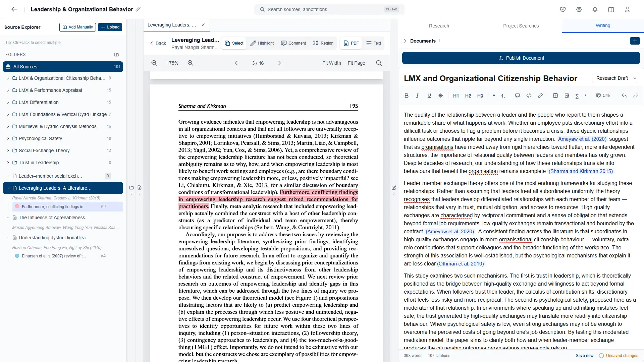This screenshot has width=644, height=362.
Task: Insert an image into document
Action: (x=567, y=96)
